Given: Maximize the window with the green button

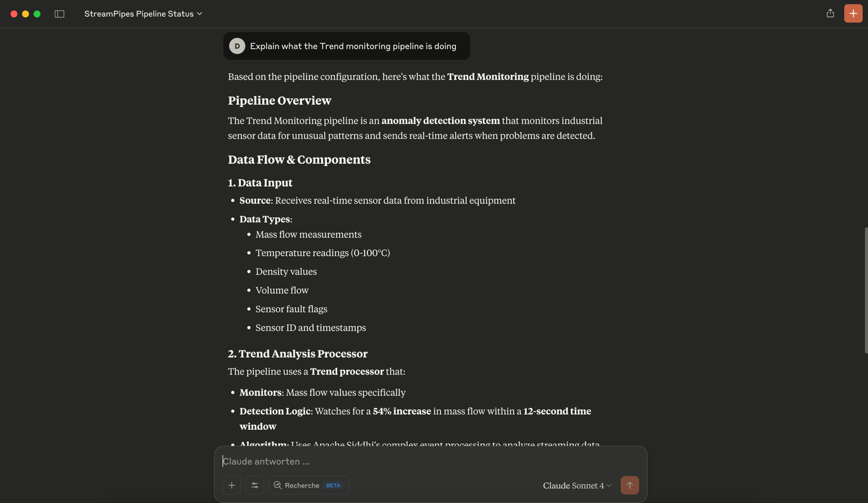Looking at the screenshot, I should (x=37, y=14).
